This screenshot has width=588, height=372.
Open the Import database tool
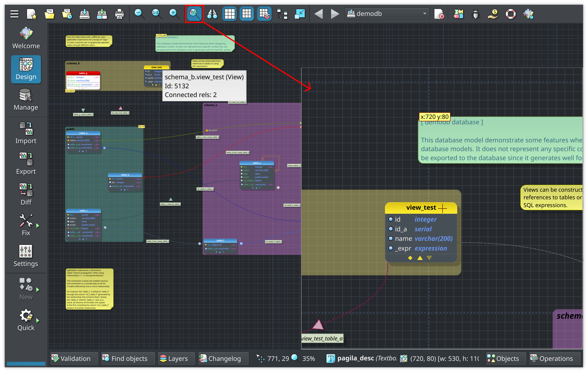pos(26,133)
